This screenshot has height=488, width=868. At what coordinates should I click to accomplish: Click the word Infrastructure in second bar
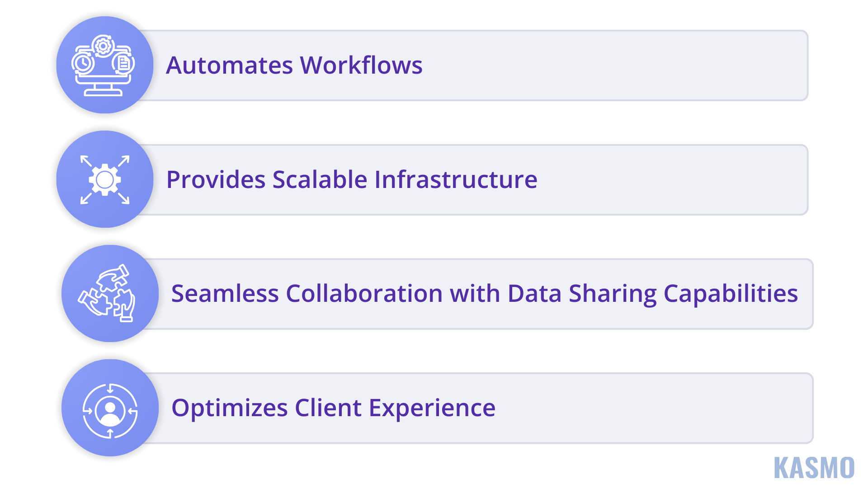[456, 180]
